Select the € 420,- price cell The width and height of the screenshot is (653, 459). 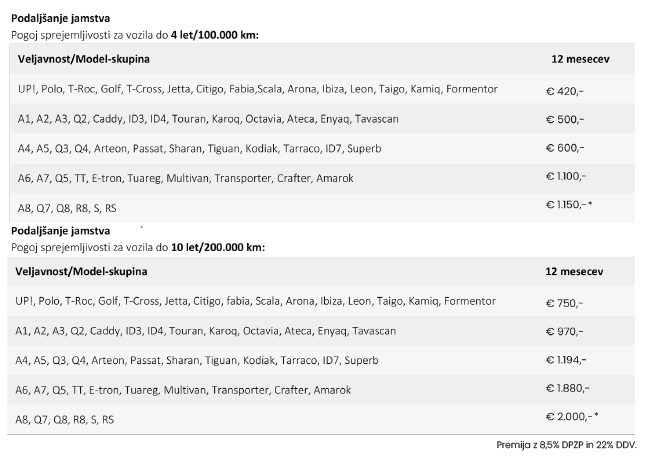click(565, 91)
